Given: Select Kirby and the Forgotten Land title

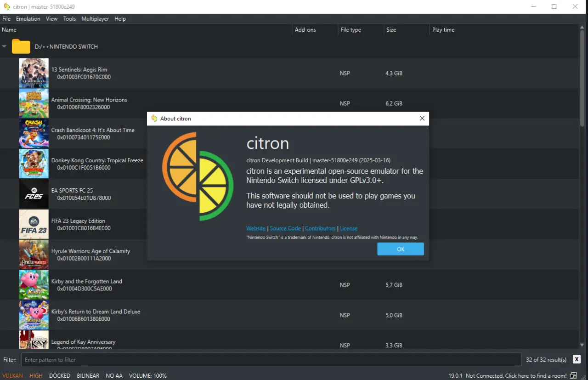Looking at the screenshot, I should click(x=86, y=281).
